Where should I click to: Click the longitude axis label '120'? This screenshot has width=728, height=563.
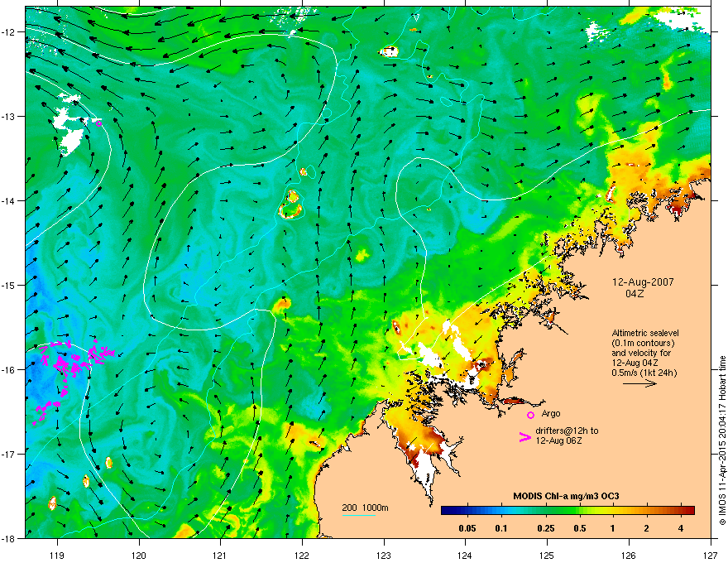(139, 555)
